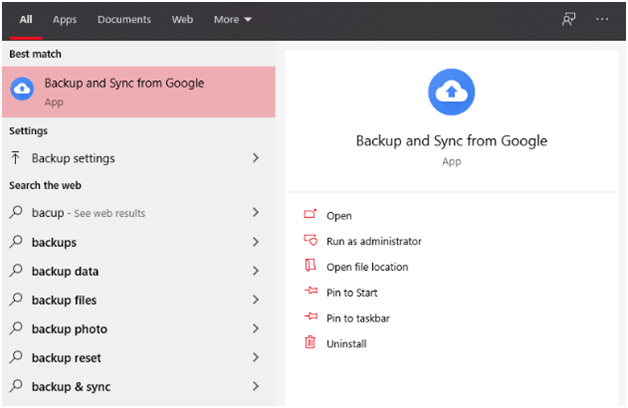The image size is (628, 408).
Task: Open the More filter dropdown
Action: coord(232,20)
